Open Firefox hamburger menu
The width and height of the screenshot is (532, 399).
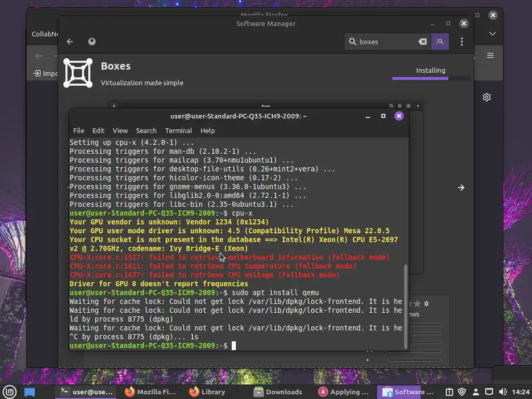tap(490, 55)
